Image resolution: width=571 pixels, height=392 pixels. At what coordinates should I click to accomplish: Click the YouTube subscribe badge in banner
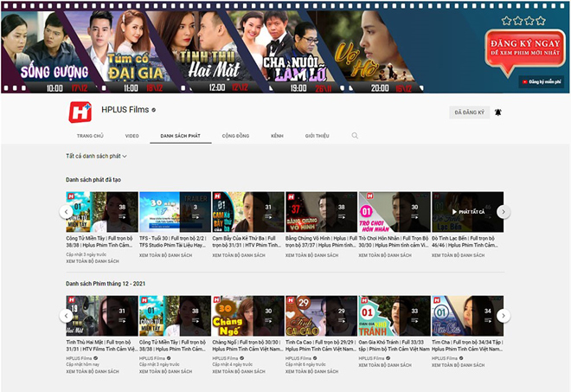click(x=541, y=81)
